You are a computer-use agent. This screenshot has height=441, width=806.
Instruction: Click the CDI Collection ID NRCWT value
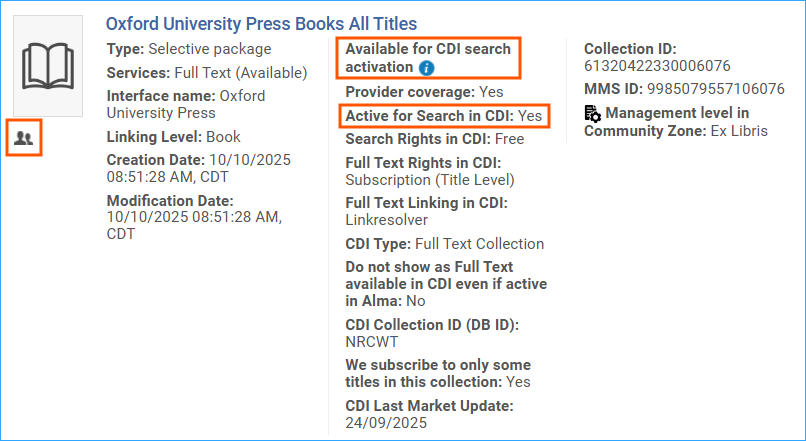(372, 342)
